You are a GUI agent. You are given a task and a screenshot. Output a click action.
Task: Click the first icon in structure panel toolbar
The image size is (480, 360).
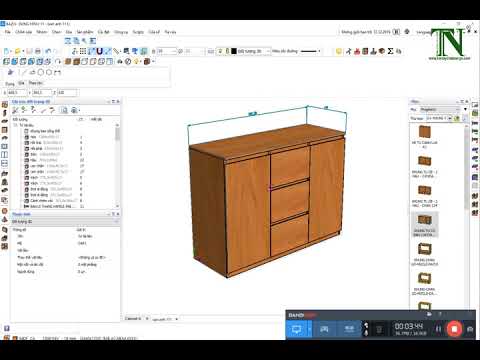[15, 110]
